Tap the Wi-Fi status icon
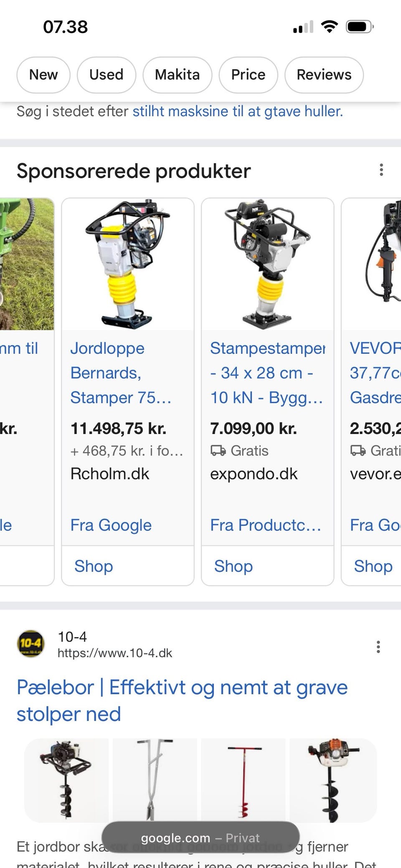This screenshot has height=868, width=401. click(329, 27)
